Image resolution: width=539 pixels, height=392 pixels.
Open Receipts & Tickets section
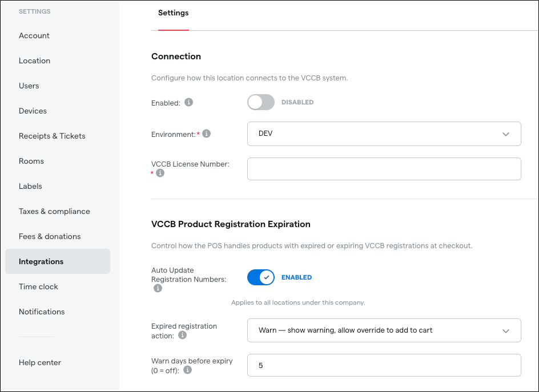click(x=52, y=136)
